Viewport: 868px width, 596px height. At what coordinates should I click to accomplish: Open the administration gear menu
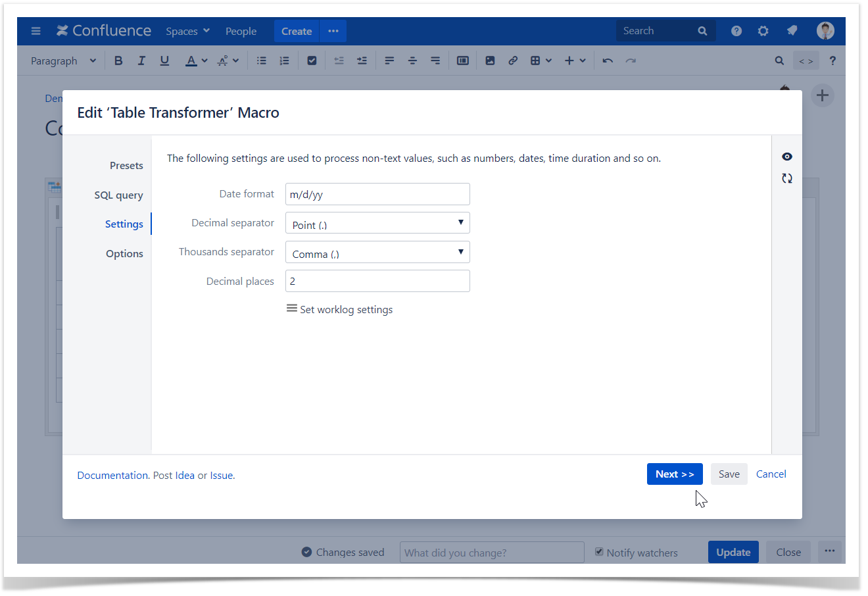pos(763,31)
